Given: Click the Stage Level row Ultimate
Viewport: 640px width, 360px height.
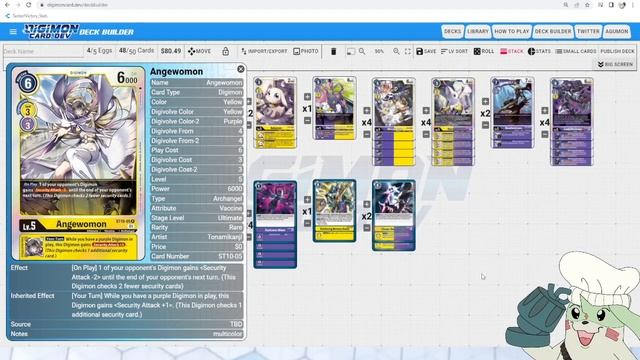Looking at the screenshot, I should point(196,218).
